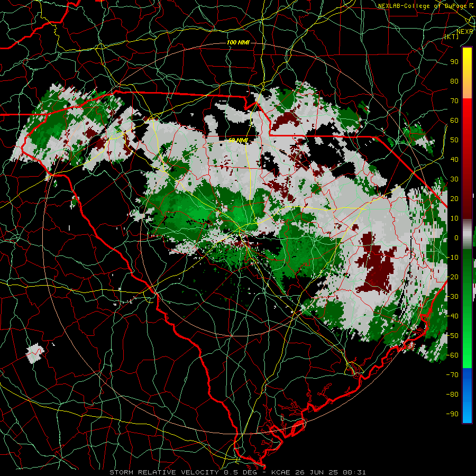Click the -20 value on the velocity scale
This screenshot has width=476, height=476.
(452, 277)
